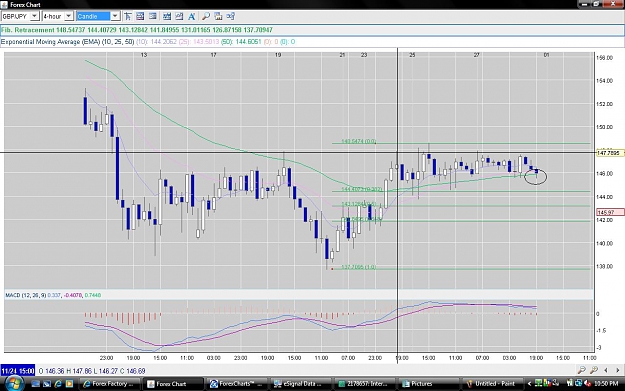
Task: Click the taskbar clock 10:50 PM
Action: pyautogui.click(x=606, y=384)
